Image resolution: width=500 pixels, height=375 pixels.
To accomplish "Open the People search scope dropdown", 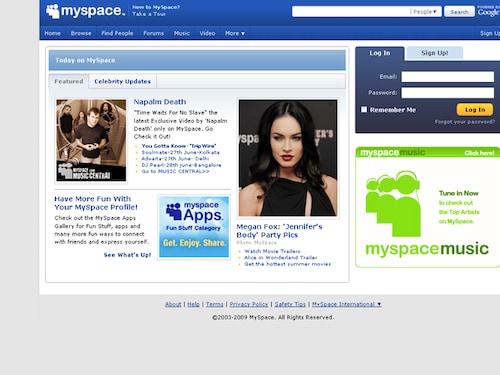I will click(425, 12).
